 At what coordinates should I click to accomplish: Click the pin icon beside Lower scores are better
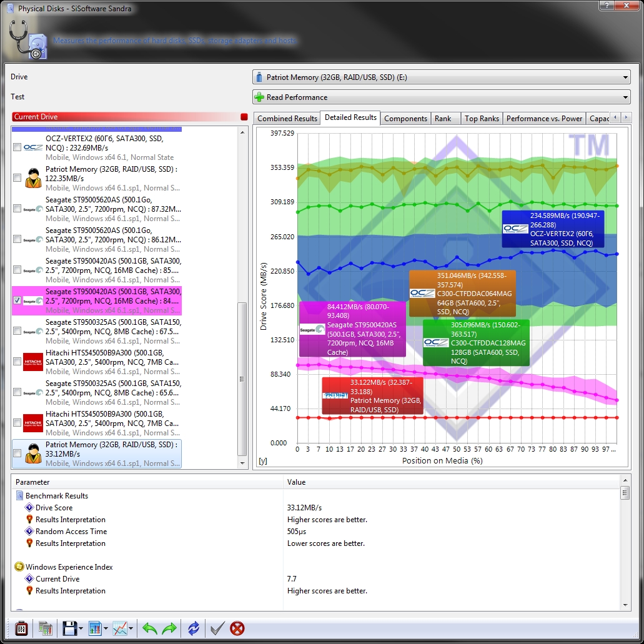(x=29, y=543)
